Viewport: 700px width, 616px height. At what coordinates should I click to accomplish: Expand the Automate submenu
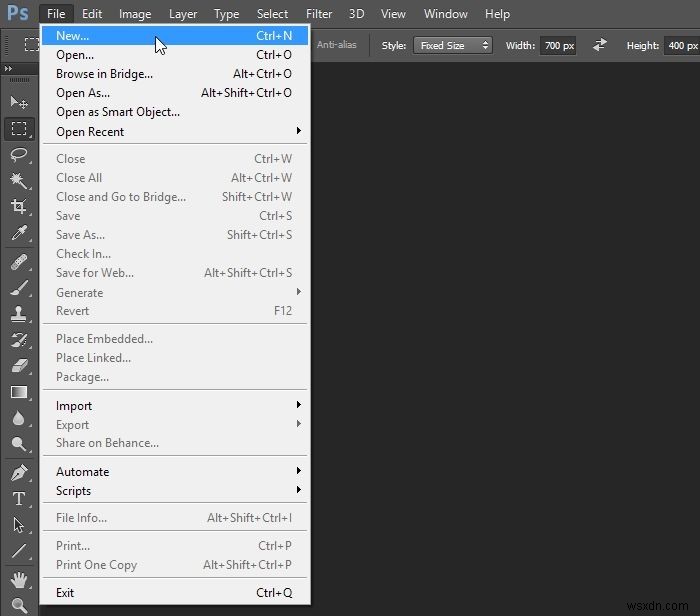(x=175, y=471)
